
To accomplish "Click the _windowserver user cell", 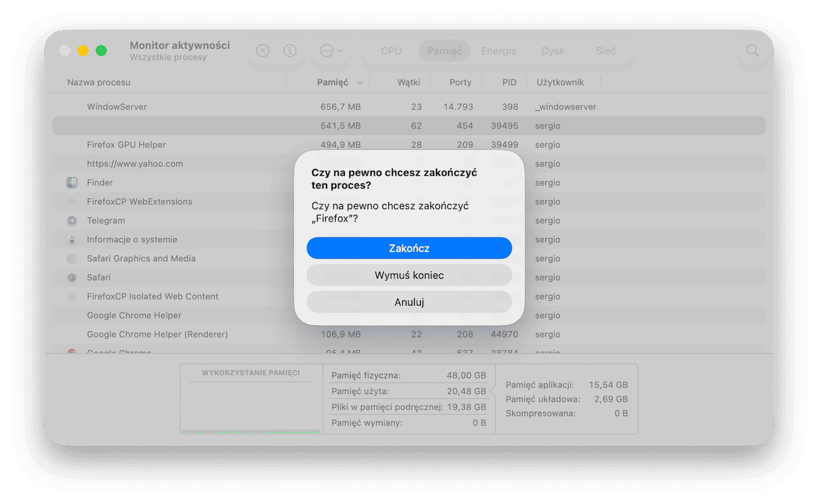I will (x=565, y=107).
